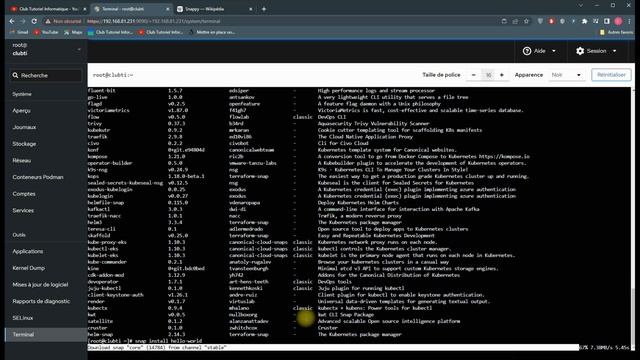Screen dimensions: 640x360
Task: Expand the Session dropdown menu
Action: pyautogui.click(x=614, y=51)
